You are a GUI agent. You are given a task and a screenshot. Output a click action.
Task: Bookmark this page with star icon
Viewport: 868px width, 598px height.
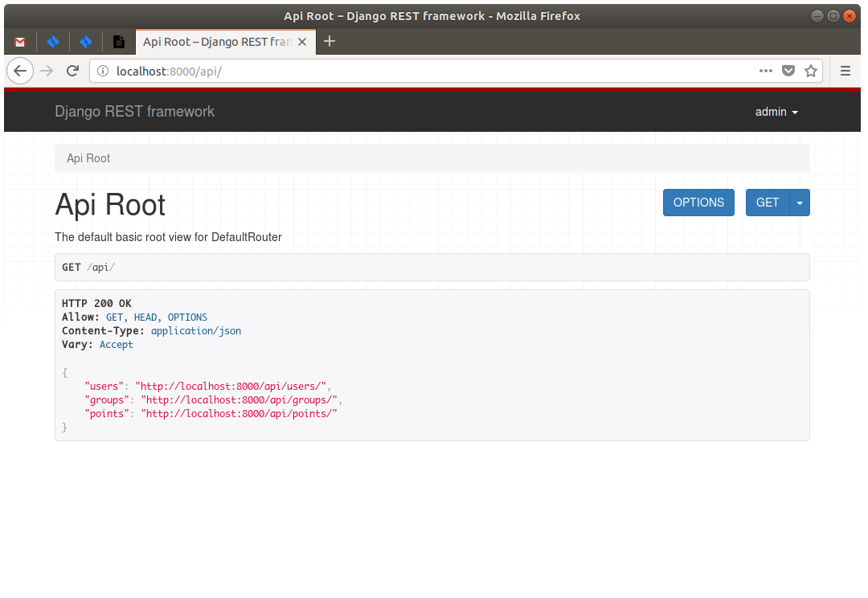[811, 71]
